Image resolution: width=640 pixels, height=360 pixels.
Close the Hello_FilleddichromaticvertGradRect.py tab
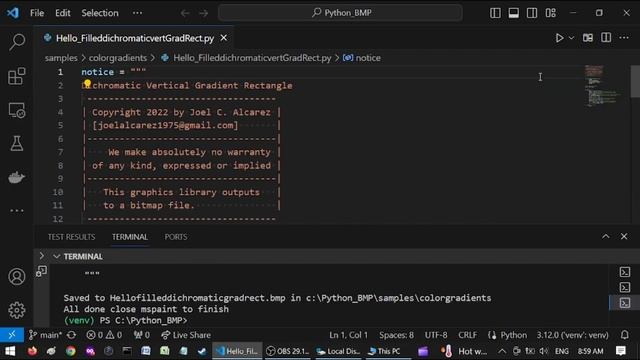click(x=224, y=38)
